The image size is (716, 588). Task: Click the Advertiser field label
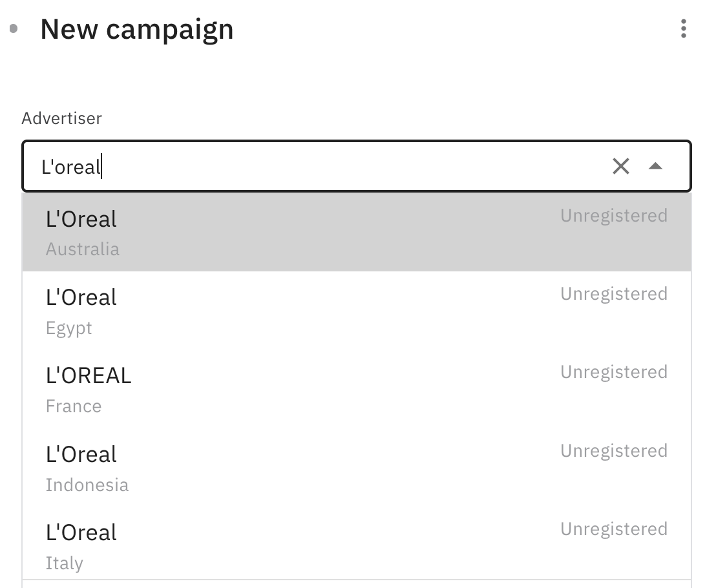click(x=61, y=118)
